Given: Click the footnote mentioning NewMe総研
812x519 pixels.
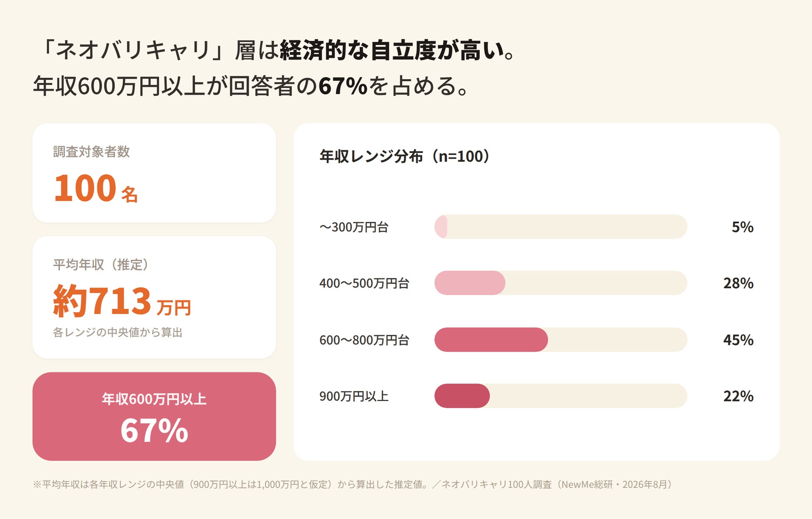Looking at the screenshot, I should [352, 484].
